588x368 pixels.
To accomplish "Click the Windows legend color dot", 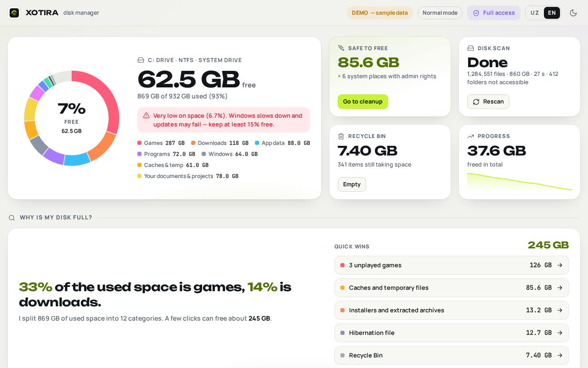I will (x=204, y=154).
